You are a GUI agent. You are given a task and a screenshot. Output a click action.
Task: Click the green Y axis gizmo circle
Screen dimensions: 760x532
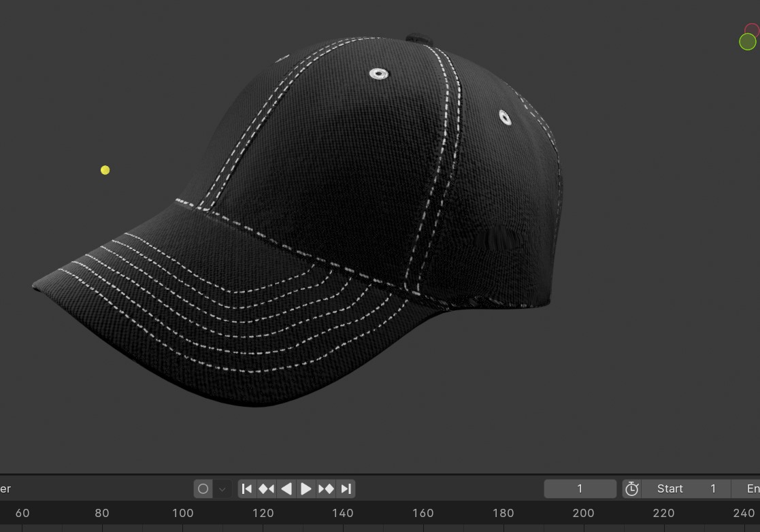pyautogui.click(x=747, y=42)
